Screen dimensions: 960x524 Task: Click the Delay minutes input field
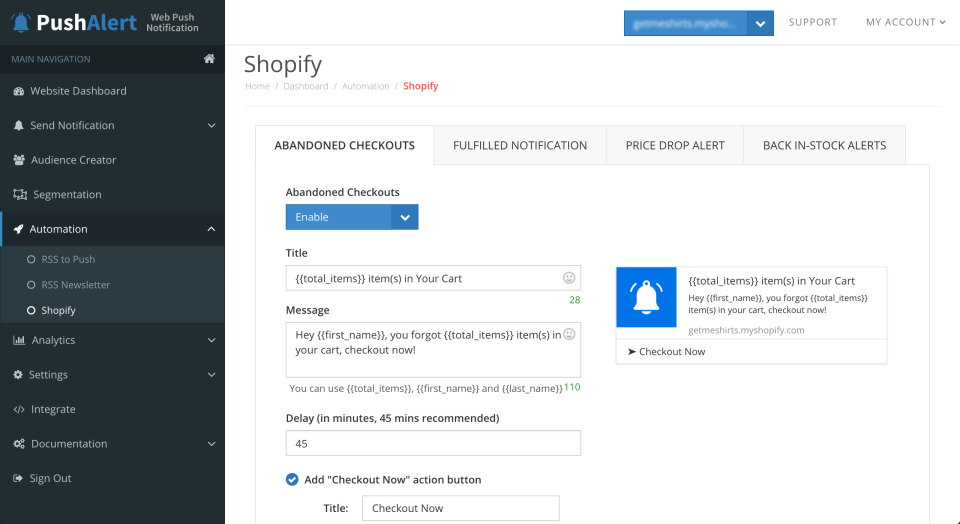click(433, 443)
